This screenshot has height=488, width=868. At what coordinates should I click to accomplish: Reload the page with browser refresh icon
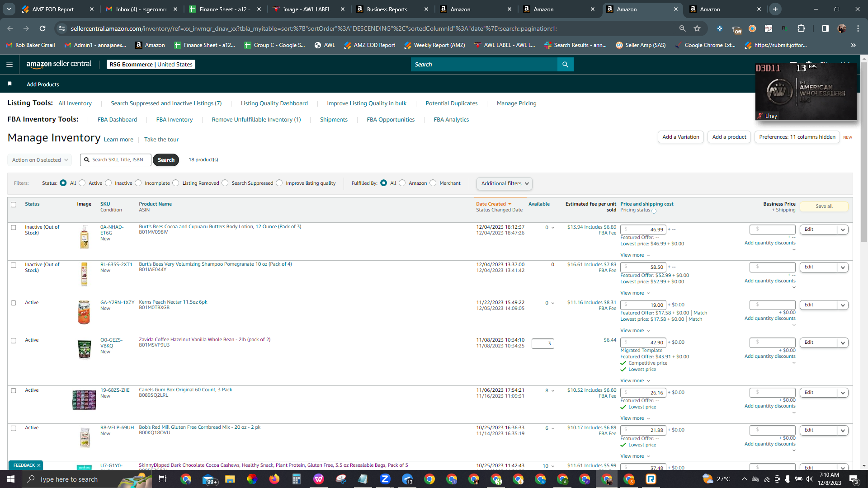[x=42, y=28]
